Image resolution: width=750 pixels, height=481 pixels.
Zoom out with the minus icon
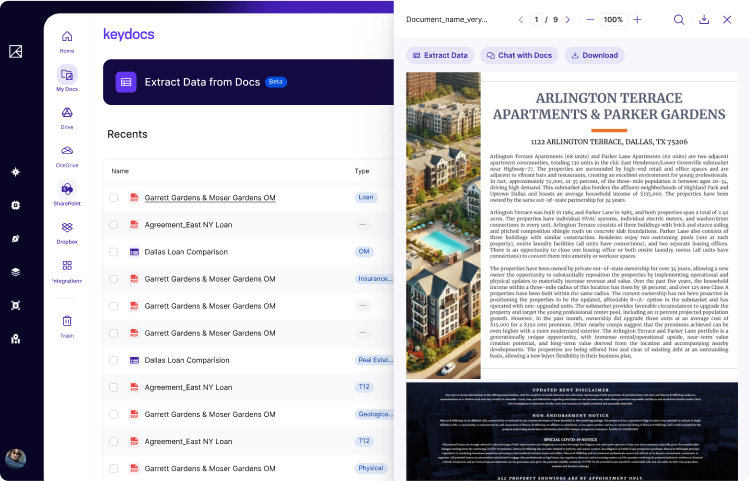pos(590,19)
